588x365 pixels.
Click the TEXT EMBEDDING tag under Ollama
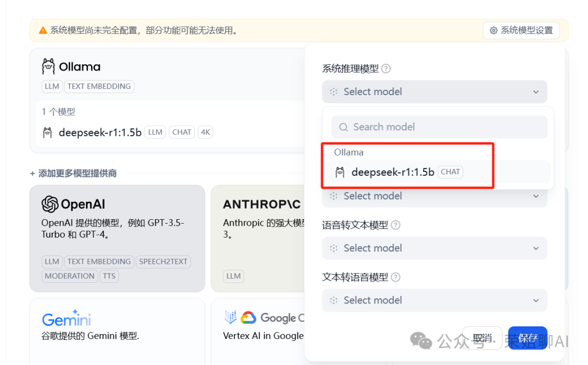click(x=99, y=86)
